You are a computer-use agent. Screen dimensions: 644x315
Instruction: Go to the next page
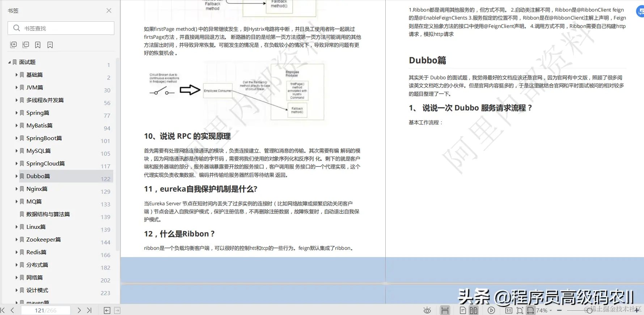79,310
